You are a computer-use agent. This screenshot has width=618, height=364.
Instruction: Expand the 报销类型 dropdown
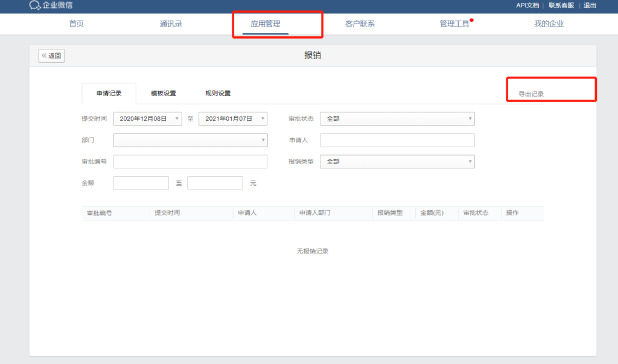point(397,161)
